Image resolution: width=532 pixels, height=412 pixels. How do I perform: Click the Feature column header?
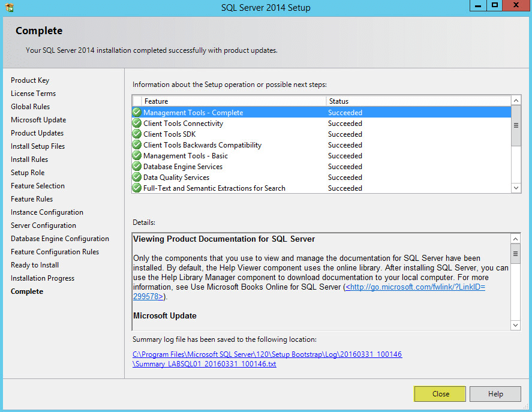tap(234, 101)
